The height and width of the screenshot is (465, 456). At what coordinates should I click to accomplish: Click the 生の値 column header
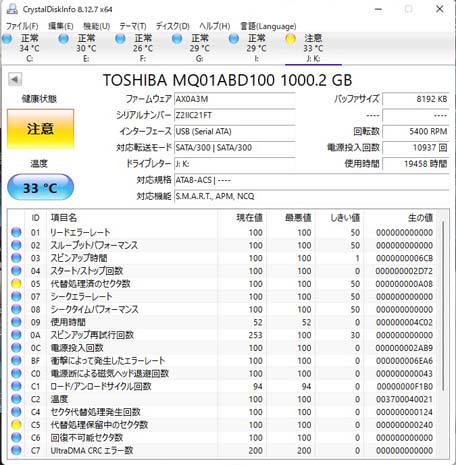click(400, 218)
